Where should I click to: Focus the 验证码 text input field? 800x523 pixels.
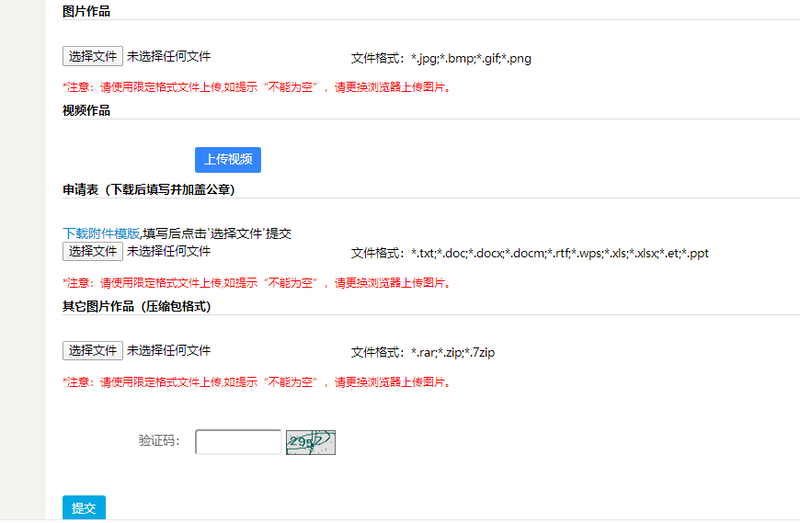(238, 442)
